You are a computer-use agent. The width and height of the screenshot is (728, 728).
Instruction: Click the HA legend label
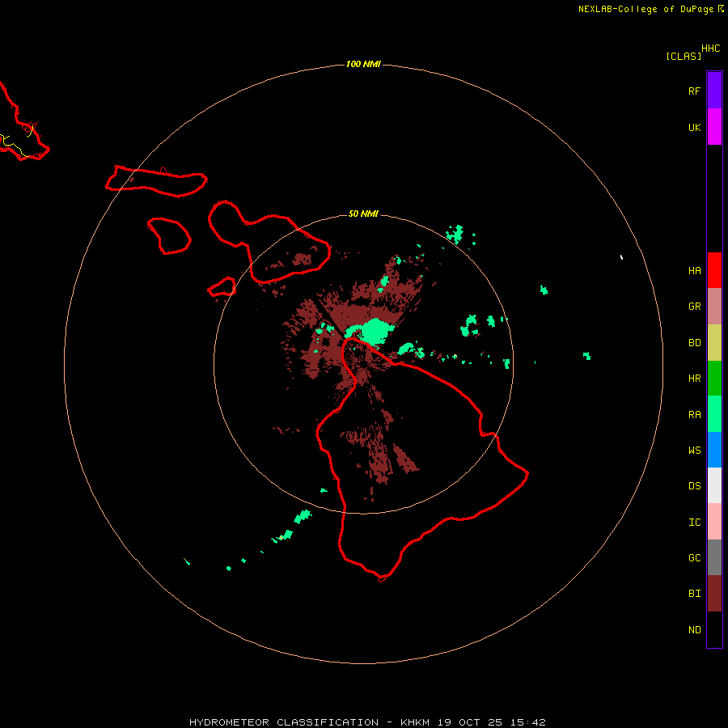tap(694, 271)
